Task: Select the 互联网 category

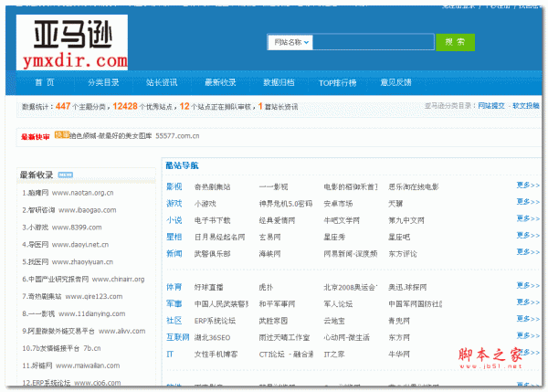Action: click(x=178, y=337)
